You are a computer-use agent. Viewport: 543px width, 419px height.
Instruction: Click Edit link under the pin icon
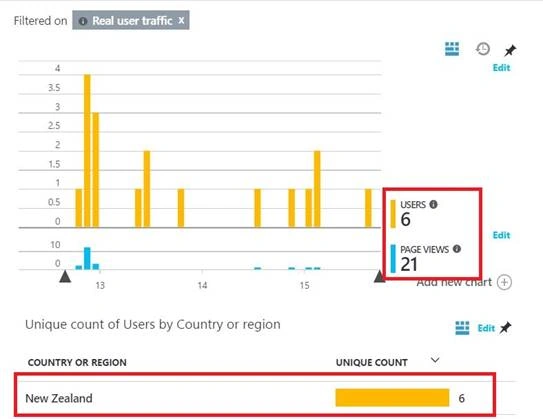click(x=501, y=68)
